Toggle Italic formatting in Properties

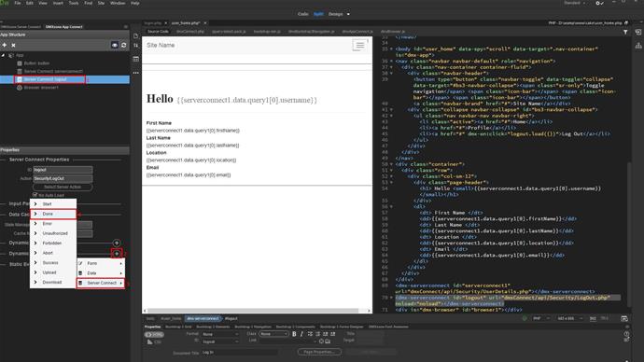click(301, 334)
